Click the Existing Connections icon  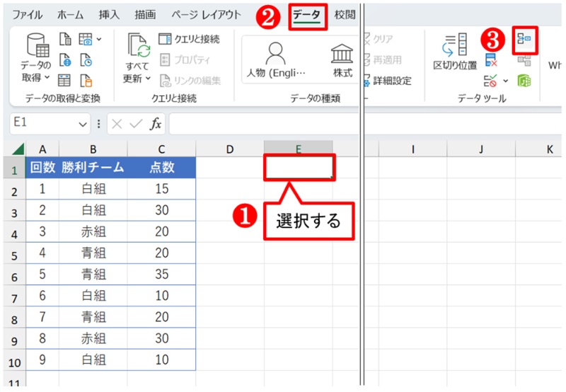point(86,81)
